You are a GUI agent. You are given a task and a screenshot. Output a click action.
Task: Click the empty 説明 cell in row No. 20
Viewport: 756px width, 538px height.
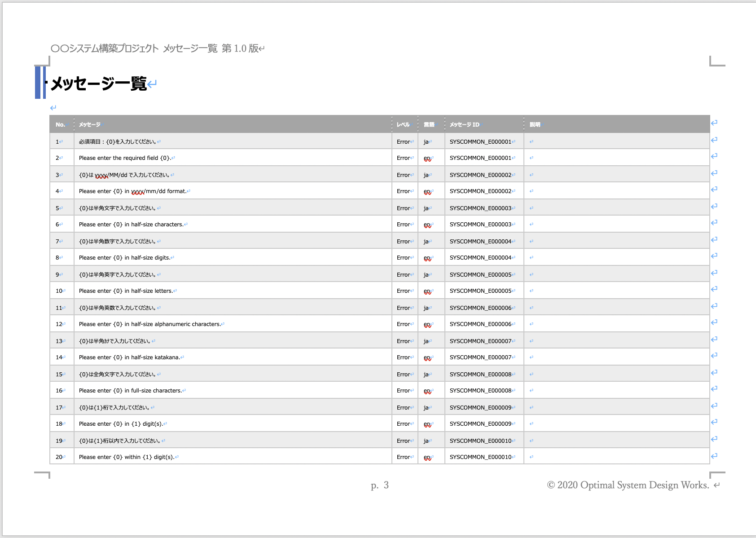616,457
